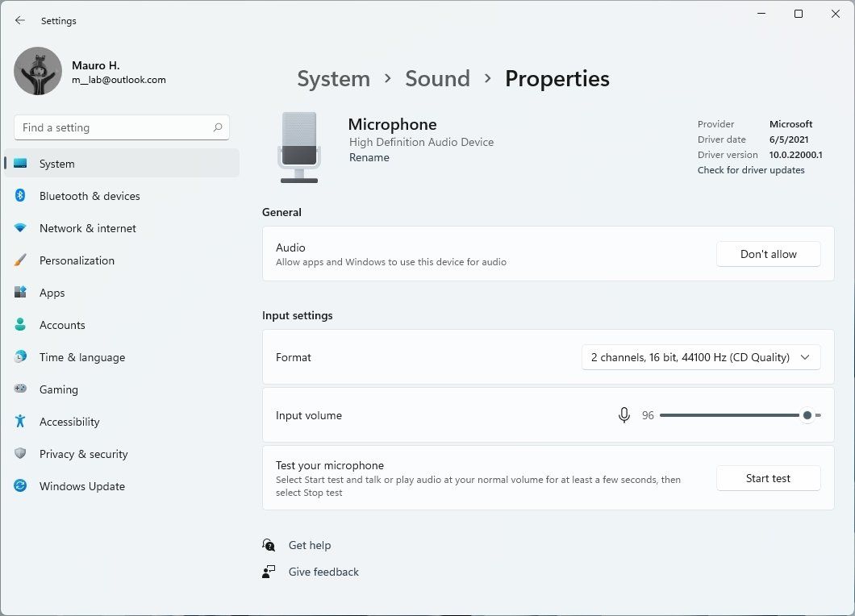Click the Accounts person icon
Screen dimensions: 855x616
tap(20, 325)
